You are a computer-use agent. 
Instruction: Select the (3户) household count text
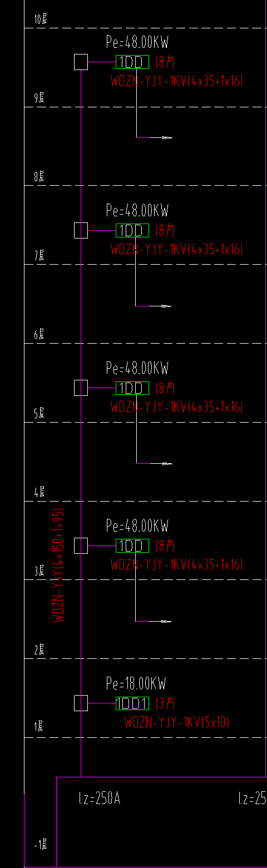point(165,703)
